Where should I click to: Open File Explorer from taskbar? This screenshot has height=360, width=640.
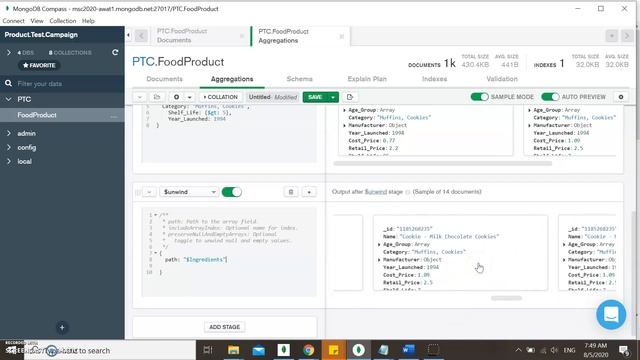click(x=233, y=350)
